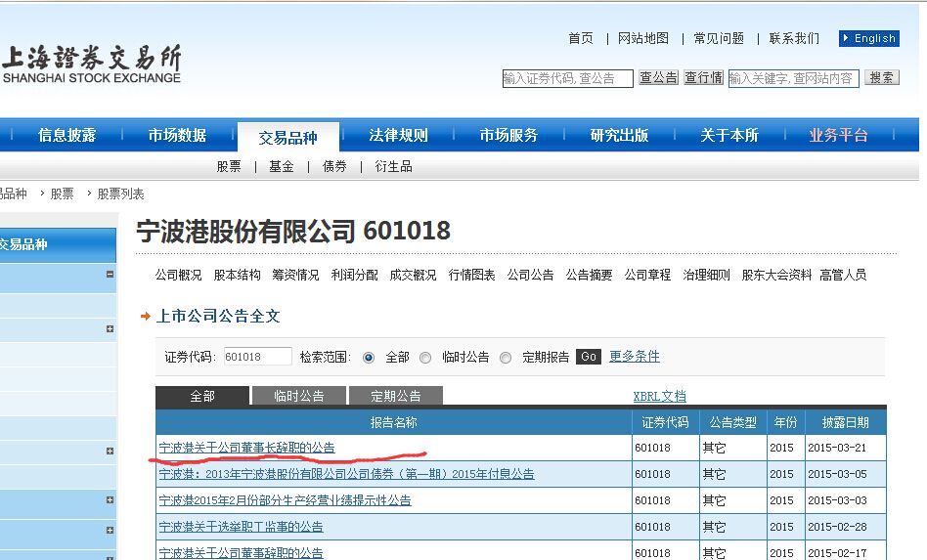Open 2013年公司债券 2015年付息公告 link
Image resolution: width=927 pixels, height=560 pixels.
coord(346,474)
